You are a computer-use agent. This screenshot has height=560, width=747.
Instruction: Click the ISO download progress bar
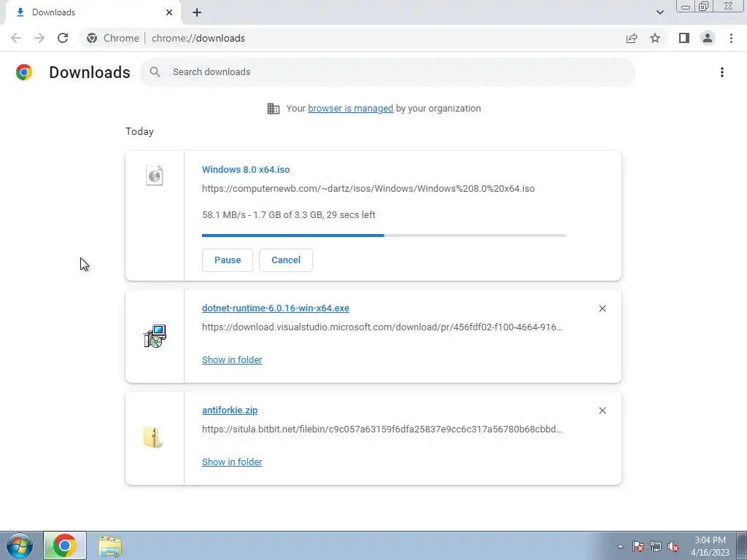pos(384,236)
